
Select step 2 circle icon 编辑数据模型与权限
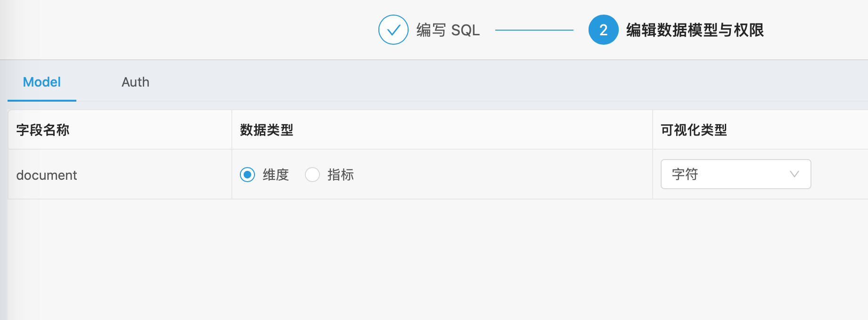pos(603,30)
